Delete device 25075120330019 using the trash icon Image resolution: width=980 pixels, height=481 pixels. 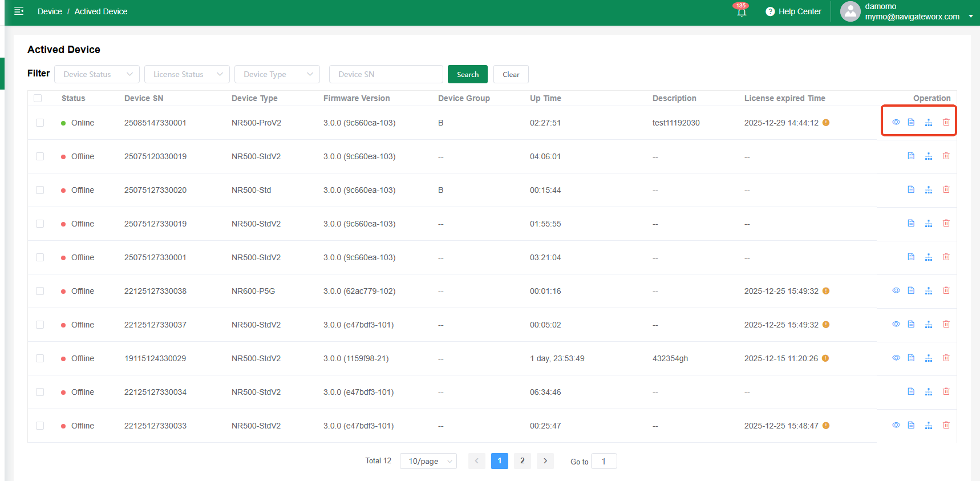[946, 156]
